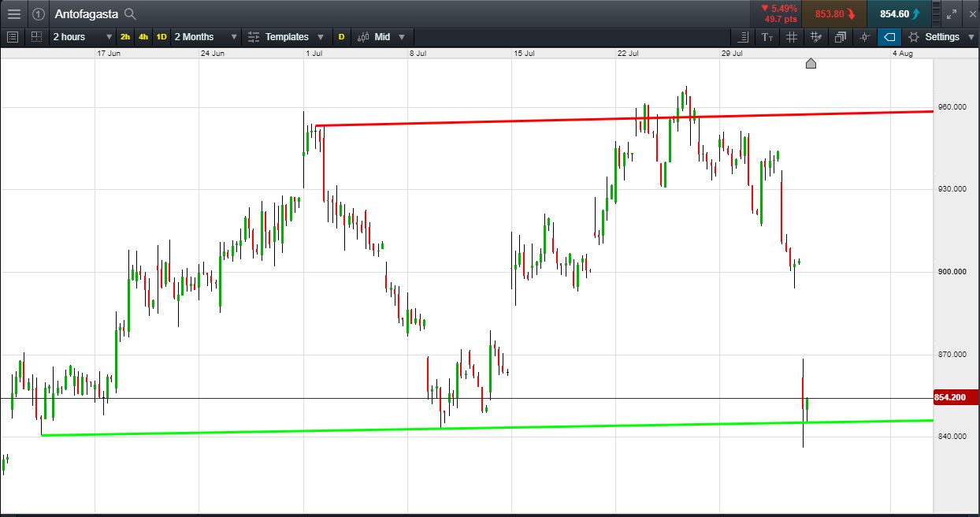980x517 pixels.
Task: Switch to the 4h quick interval
Action: click(x=143, y=36)
